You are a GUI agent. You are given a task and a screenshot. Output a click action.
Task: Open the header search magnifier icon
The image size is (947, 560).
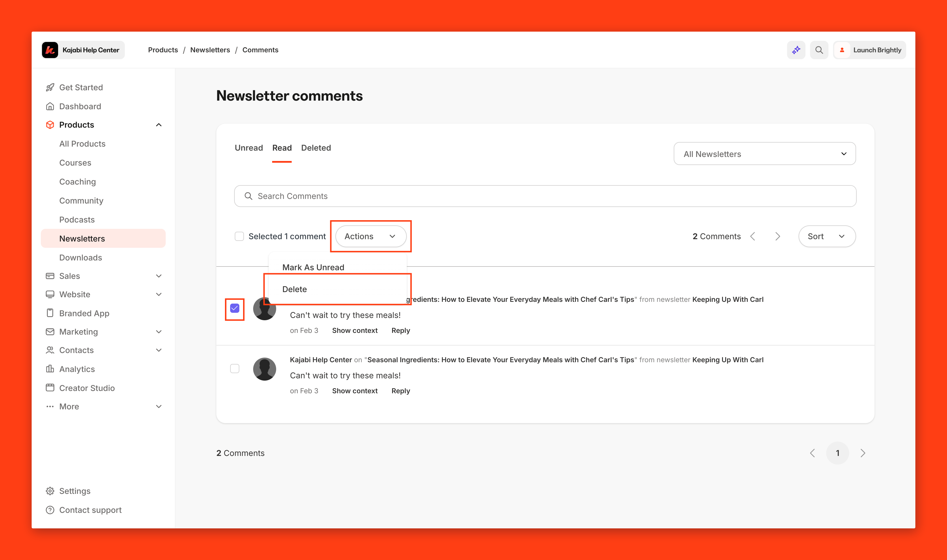[x=819, y=50]
